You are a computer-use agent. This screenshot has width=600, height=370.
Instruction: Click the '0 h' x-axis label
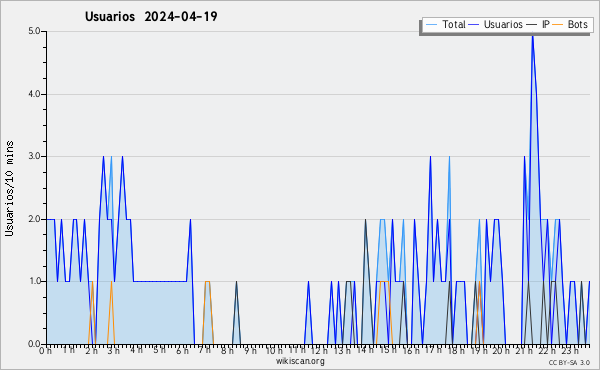tap(46, 350)
